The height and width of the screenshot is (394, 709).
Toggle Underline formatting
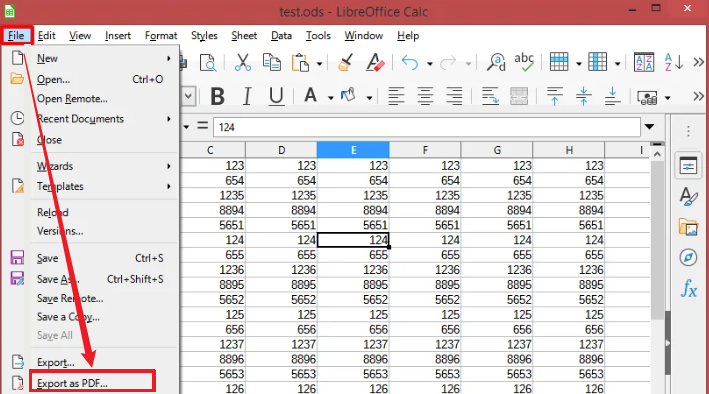point(276,96)
